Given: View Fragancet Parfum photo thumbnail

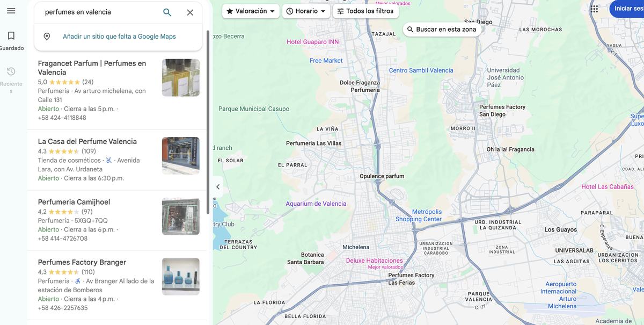Looking at the screenshot, I should [x=181, y=78].
